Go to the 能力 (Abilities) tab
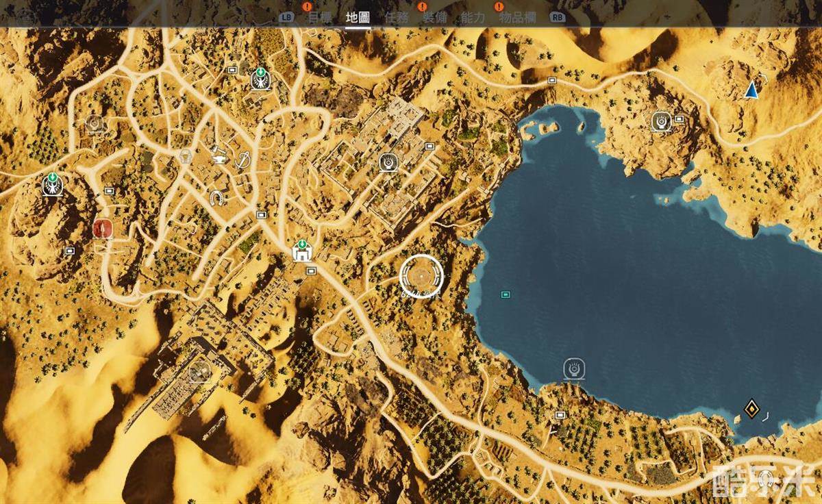 pyautogui.click(x=473, y=18)
